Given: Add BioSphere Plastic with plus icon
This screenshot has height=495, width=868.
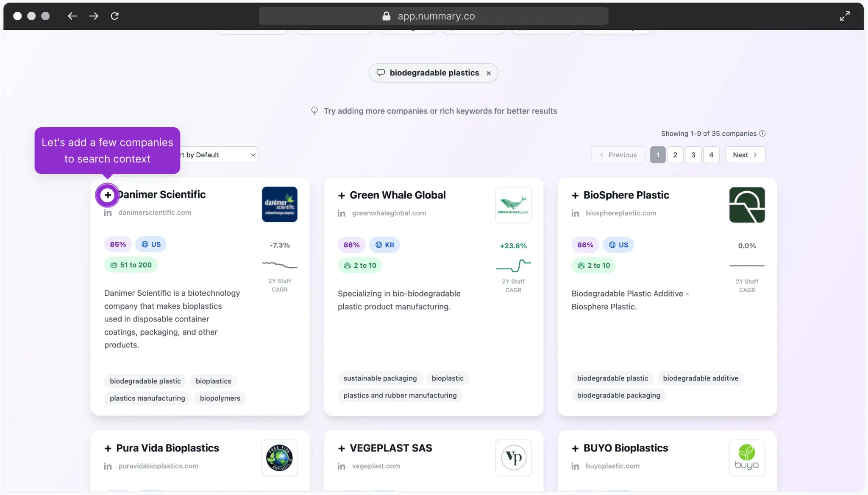Looking at the screenshot, I should tap(575, 196).
